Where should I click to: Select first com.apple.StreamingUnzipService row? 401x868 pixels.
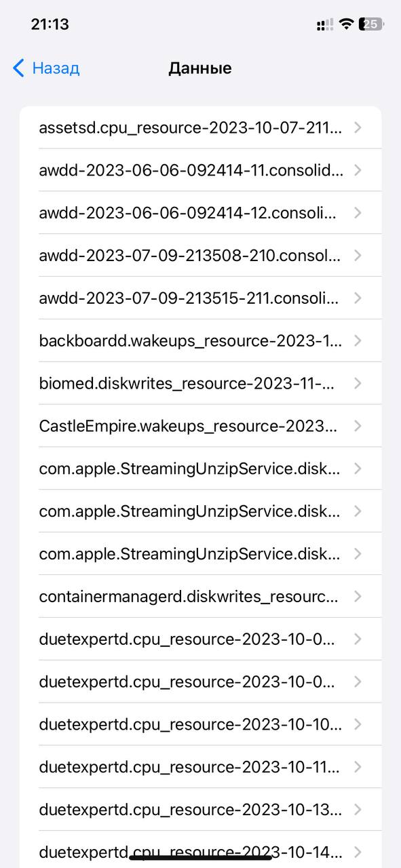coord(200,469)
